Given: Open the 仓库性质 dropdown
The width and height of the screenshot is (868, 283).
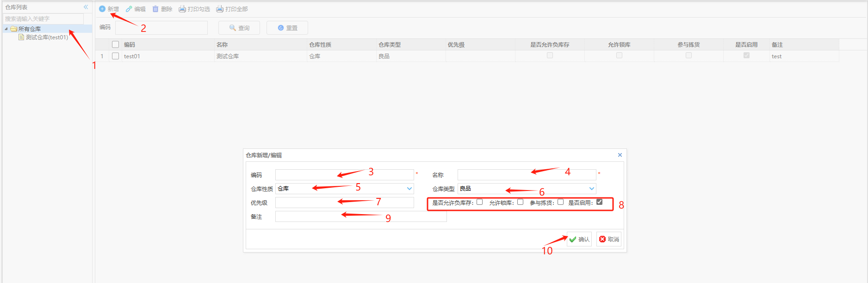Looking at the screenshot, I should 409,189.
